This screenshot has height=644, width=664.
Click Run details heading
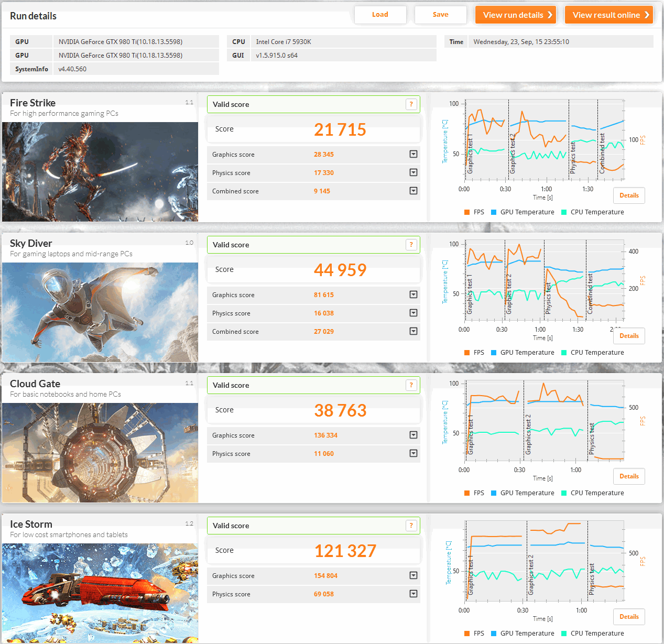coord(33,16)
